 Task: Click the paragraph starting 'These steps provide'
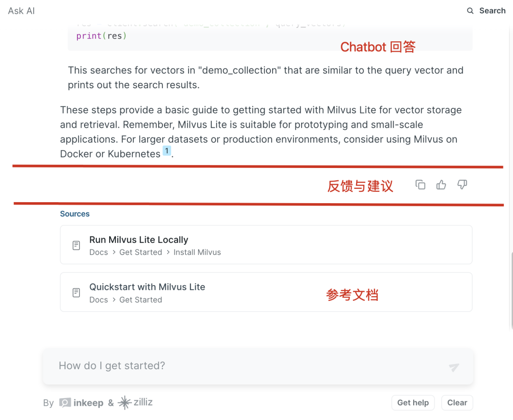tap(261, 132)
